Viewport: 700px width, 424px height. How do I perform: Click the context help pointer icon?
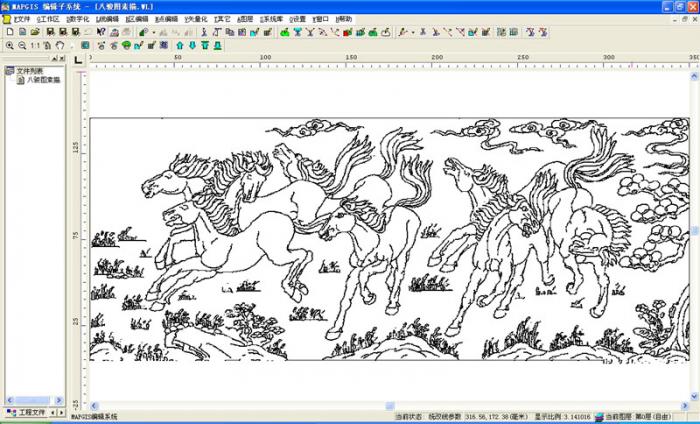point(101,32)
